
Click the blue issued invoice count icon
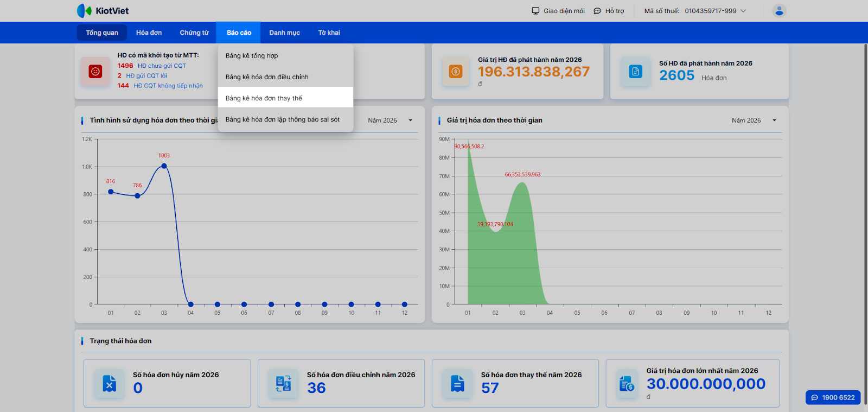635,72
